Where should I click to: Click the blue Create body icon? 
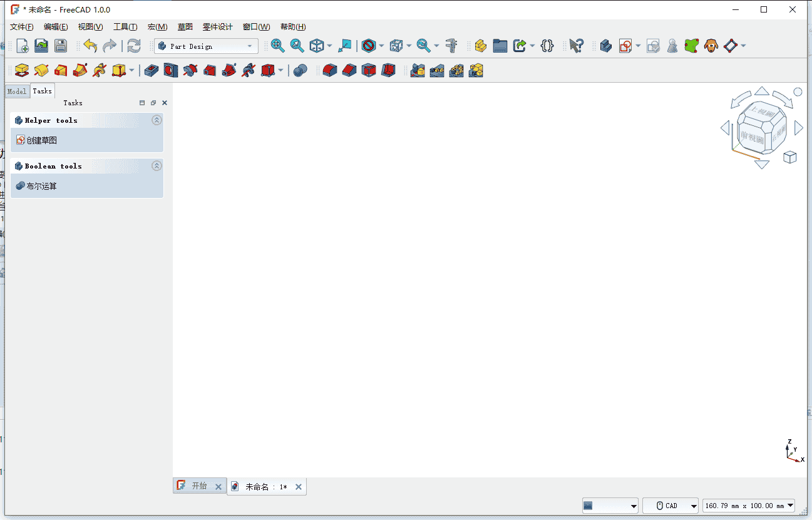click(x=605, y=46)
